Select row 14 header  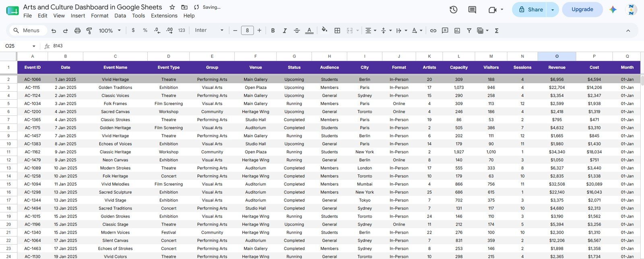pyautogui.click(x=8, y=176)
